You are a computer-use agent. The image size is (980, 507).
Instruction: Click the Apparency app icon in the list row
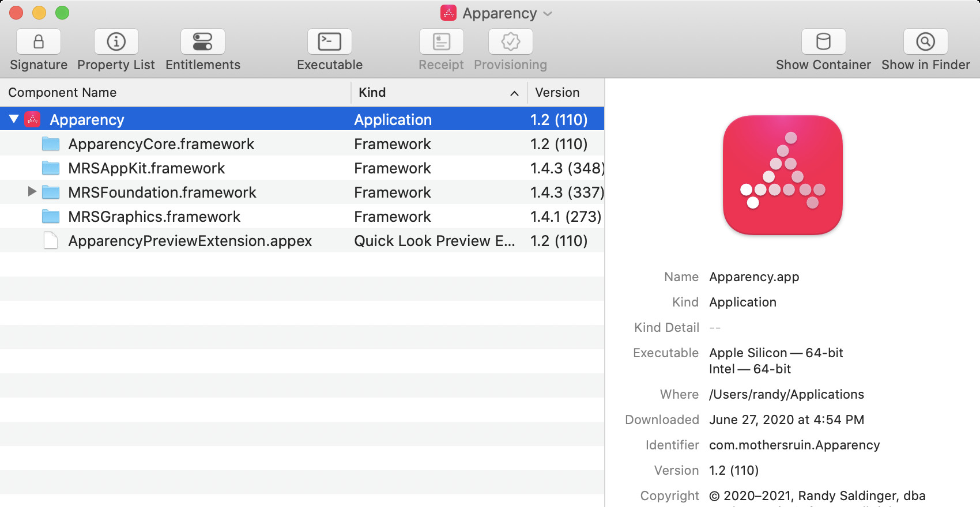32,119
